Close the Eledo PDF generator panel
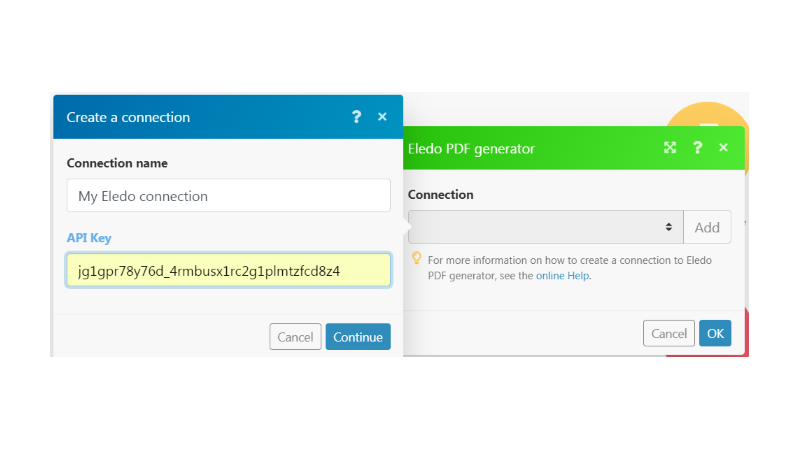 [x=723, y=147]
